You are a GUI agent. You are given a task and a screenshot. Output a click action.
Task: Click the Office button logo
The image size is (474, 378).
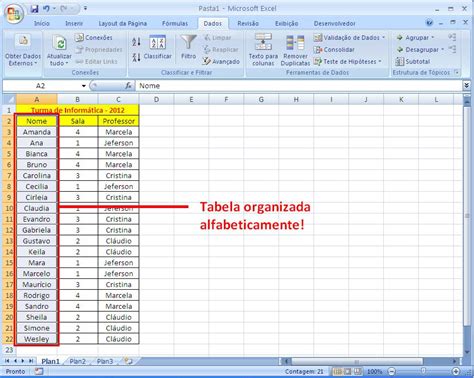(14, 13)
